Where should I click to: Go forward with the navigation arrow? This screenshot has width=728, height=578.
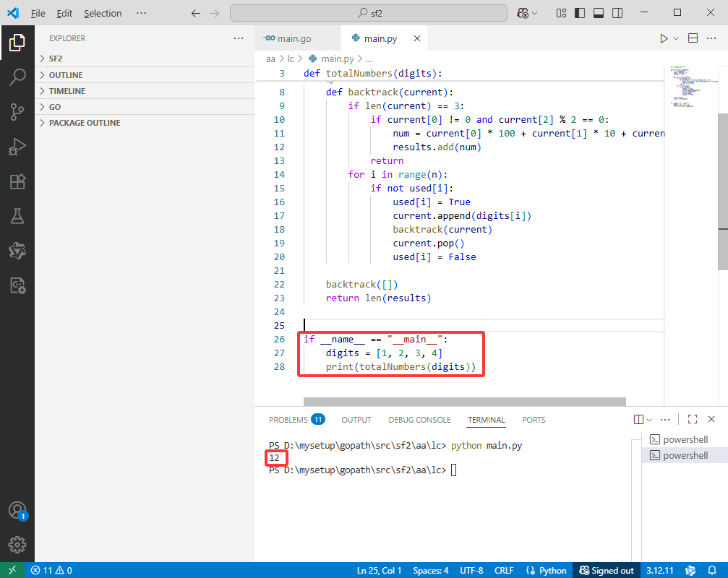click(215, 14)
